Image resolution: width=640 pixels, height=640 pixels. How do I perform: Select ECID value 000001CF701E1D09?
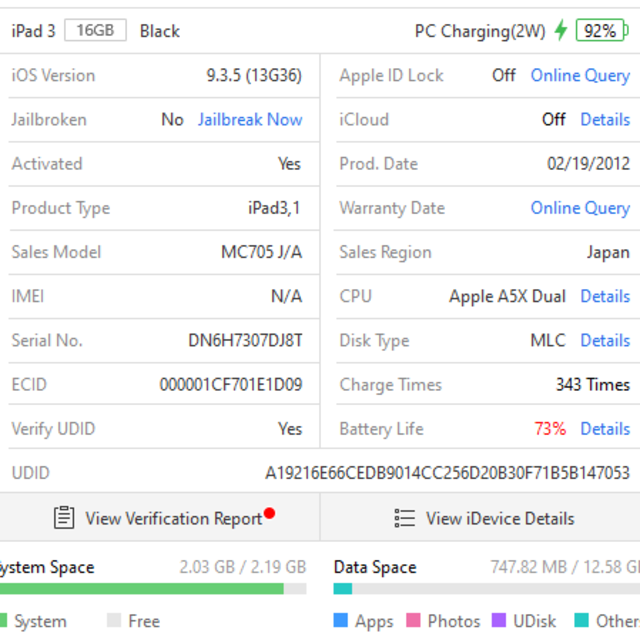tap(231, 384)
